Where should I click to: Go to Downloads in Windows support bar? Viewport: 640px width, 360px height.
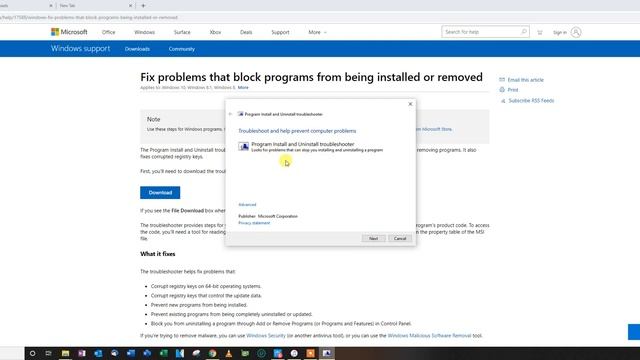[137, 49]
